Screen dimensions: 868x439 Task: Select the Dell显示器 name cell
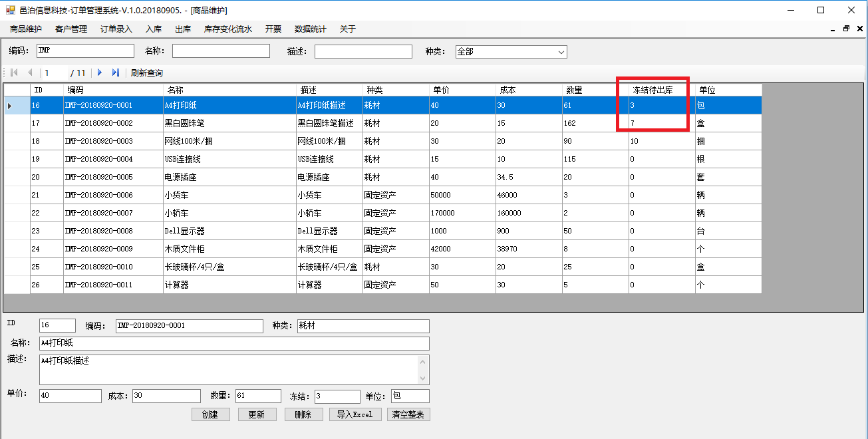229,231
